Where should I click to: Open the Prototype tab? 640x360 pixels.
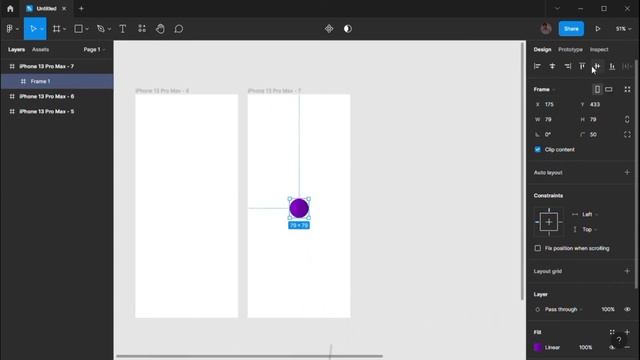point(570,49)
